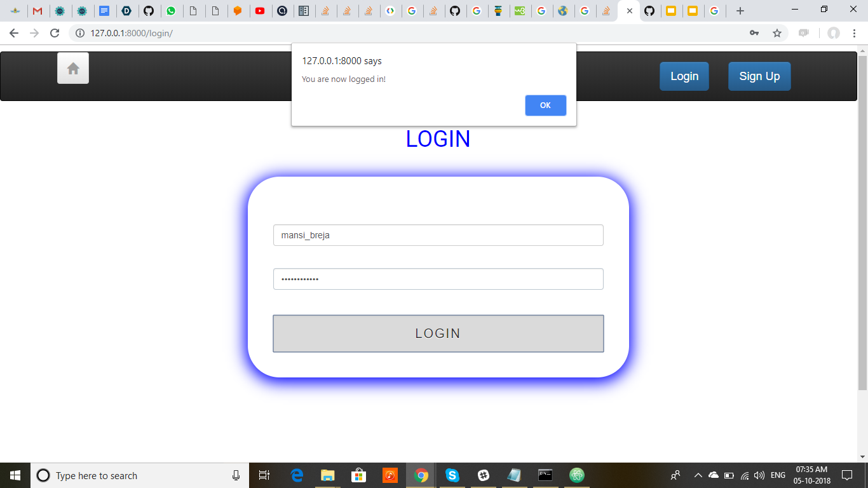Open Microsoft Store from the taskbar

(359, 475)
